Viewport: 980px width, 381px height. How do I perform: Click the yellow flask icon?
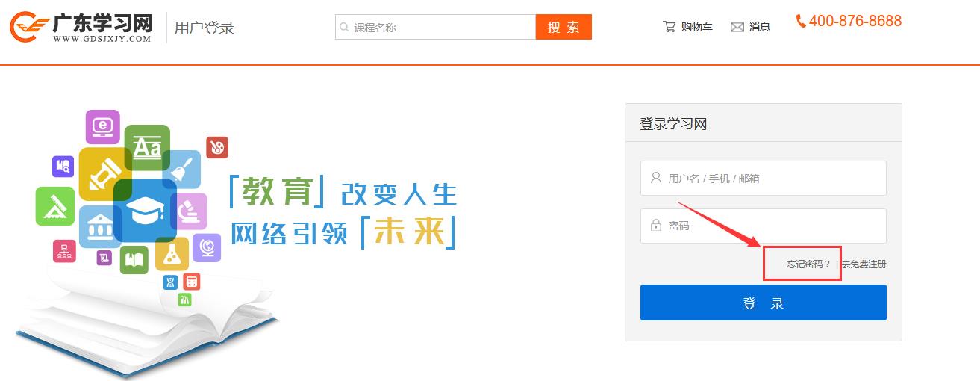pos(172,255)
